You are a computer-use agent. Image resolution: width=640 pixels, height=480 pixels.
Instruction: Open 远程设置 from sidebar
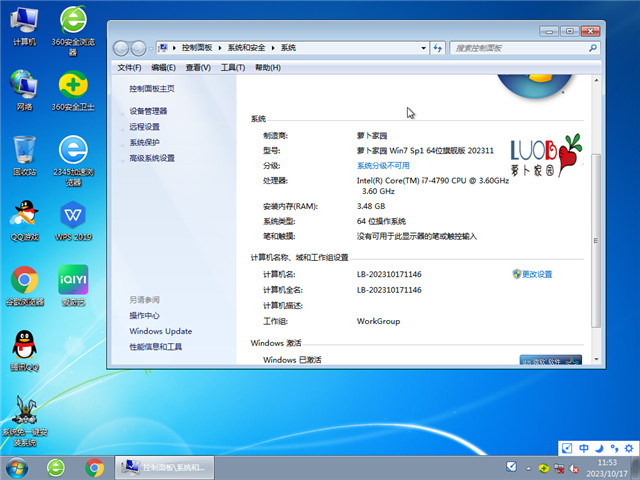(x=144, y=127)
